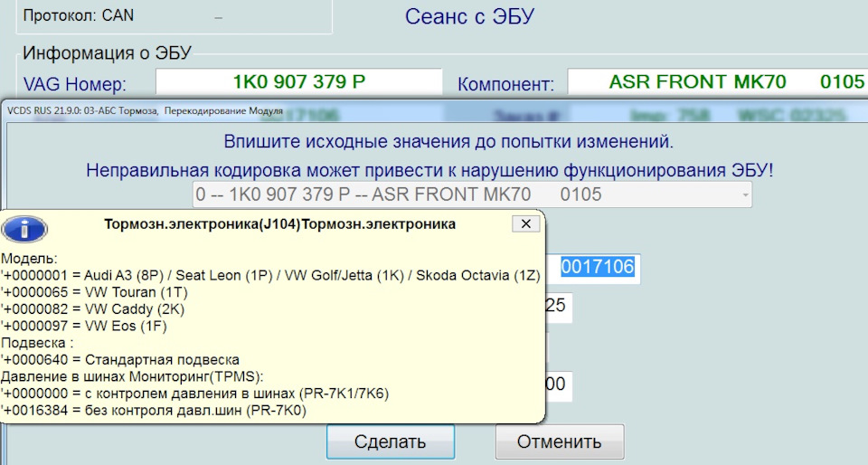Click the 'Давление в шинах Мониторинг(TPMS):' heading
Image resolution: width=868 pixels, height=465 pixels.
click(x=132, y=376)
